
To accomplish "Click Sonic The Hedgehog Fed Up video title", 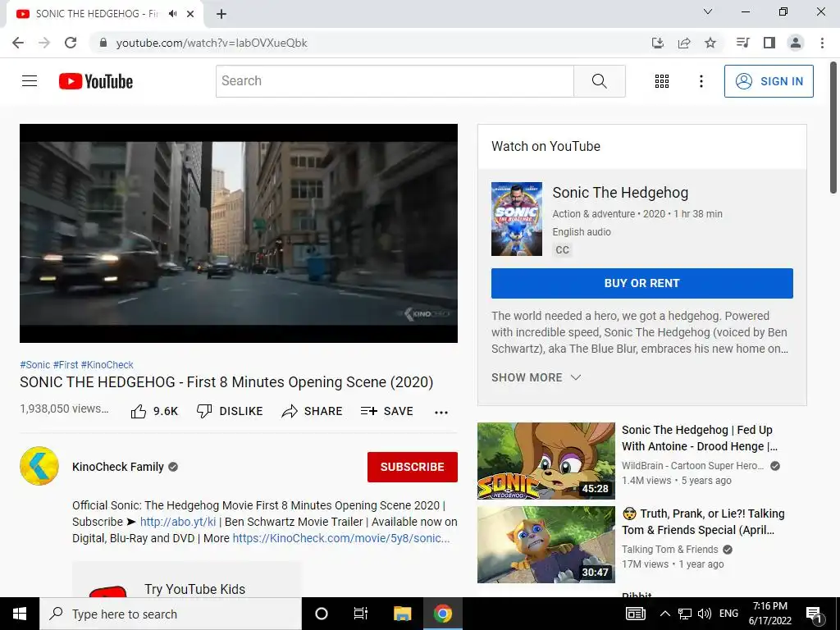I will [x=699, y=438].
